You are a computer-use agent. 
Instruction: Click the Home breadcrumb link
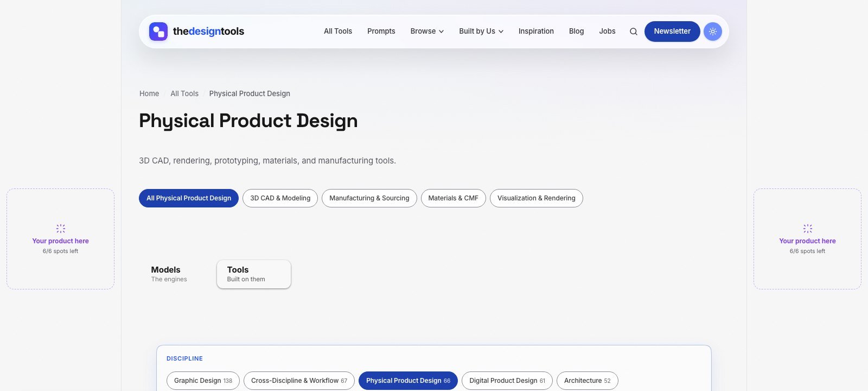pos(149,93)
